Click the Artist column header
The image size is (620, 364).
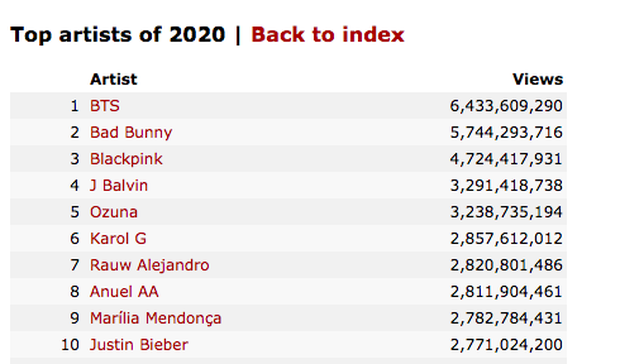(113, 79)
